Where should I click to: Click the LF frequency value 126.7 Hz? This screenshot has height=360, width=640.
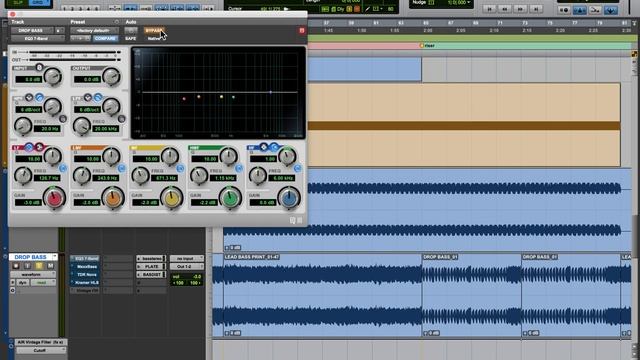pyautogui.click(x=47, y=178)
